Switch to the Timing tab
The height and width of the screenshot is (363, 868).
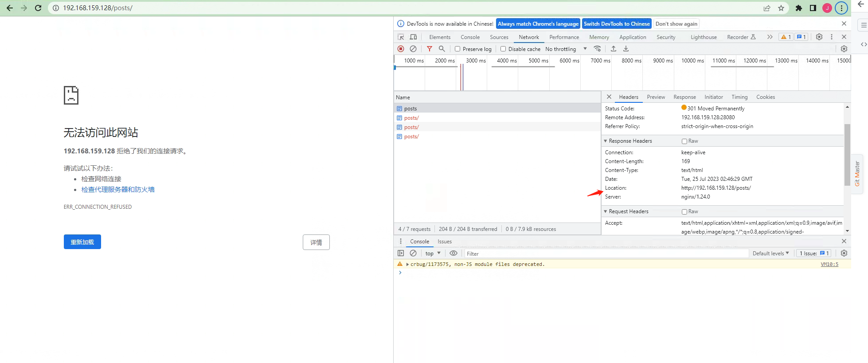[x=739, y=97]
